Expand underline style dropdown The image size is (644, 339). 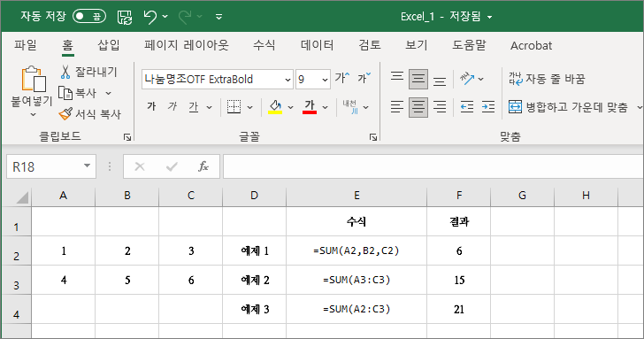pos(209,107)
